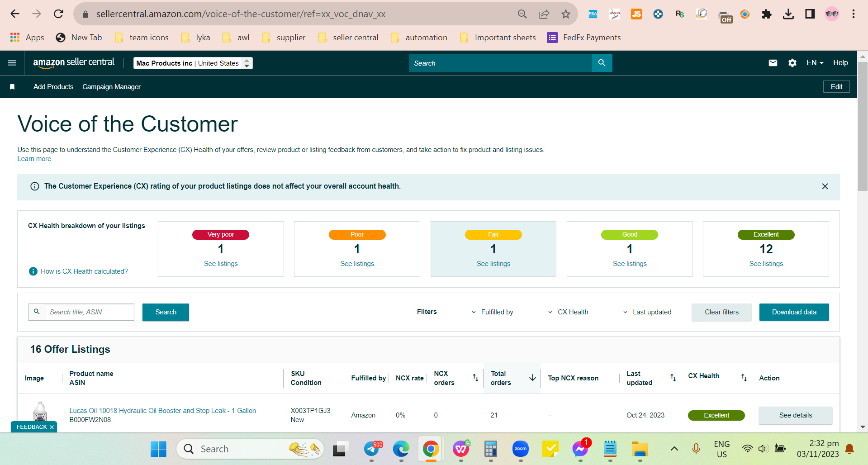
Task: Open Microsoft Edge from the taskbar
Action: click(401, 449)
